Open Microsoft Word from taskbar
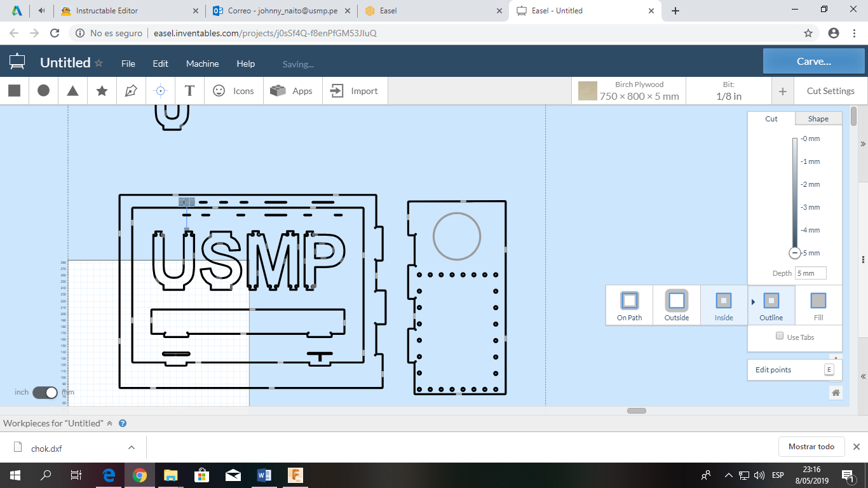 pyautogui.click(x=264, y=475)
